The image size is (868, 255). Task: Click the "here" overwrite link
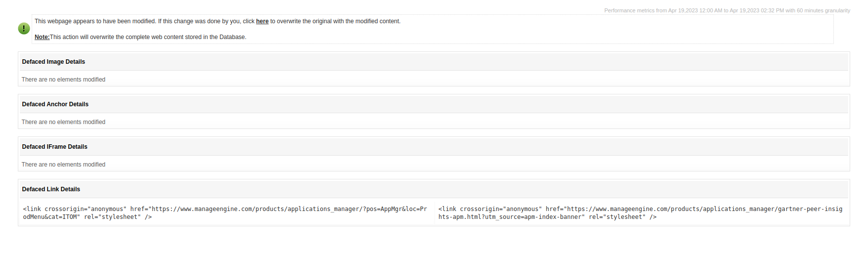(x=262, y=21)
